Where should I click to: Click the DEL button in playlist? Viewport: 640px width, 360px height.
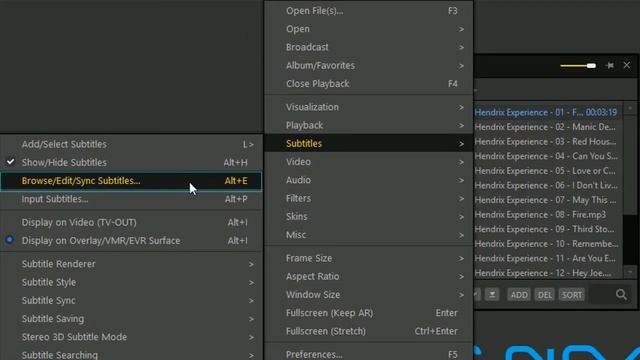(x=544, y=295)
